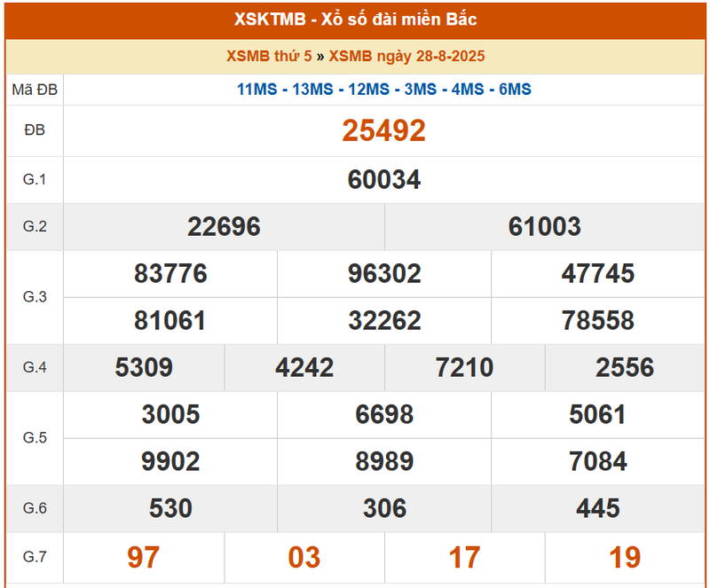Click the ĐB row label
Image resolution: width=710 pixels, height=588 pixels.
pyautogui.click(x=35, y=130)
